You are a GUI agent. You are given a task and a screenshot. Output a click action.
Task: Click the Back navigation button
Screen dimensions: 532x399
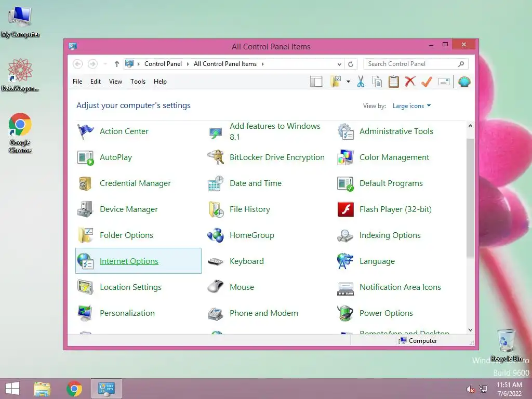click(78, 64)
